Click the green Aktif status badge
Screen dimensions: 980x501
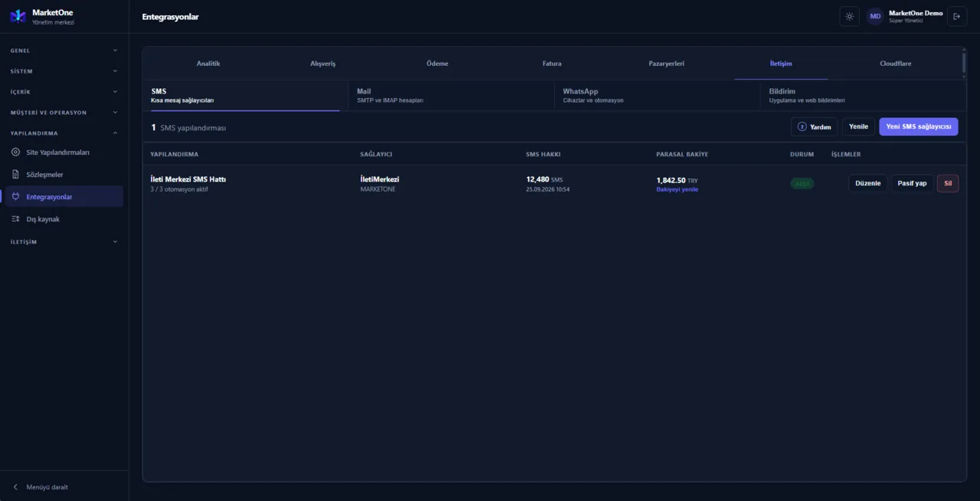click(x=802, y=184)
